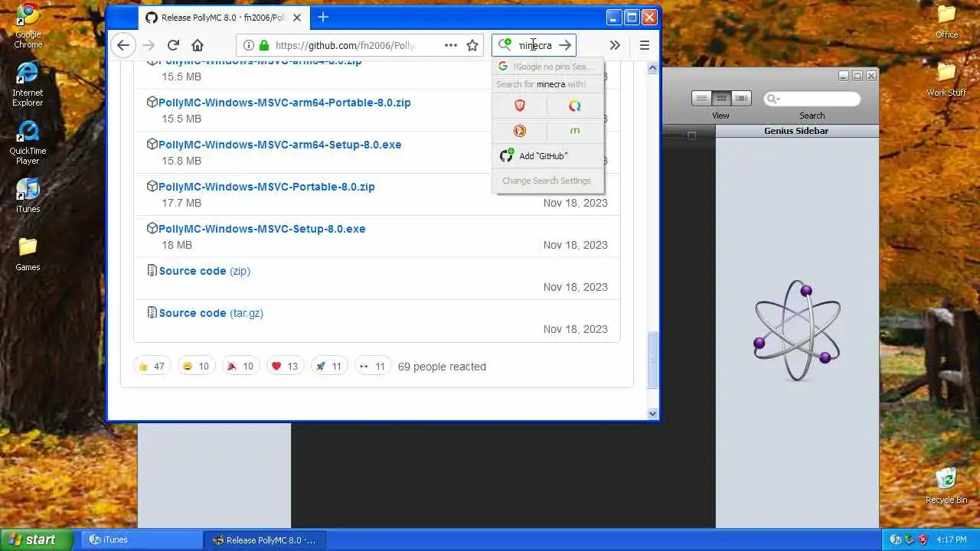The width and height of the screenshot is (980, 551).
Task: Switch iTunes to list view
Action: (x=701, y=98)
